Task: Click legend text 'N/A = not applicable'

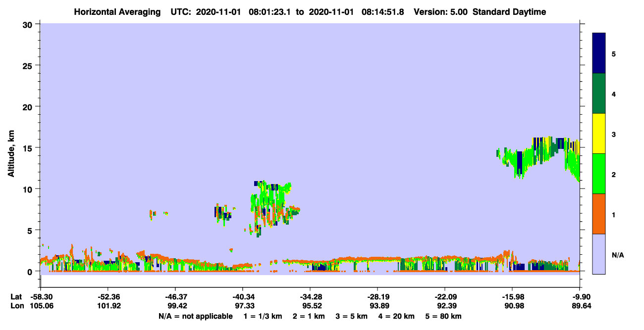Action: pyautogui.click(x=195, y=317)
